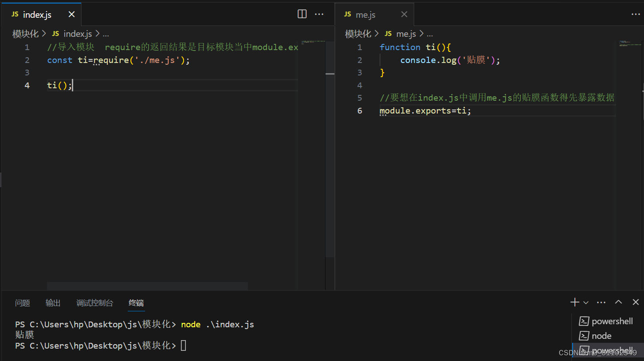Click the powershell icon beside the first terminal
The width and height of the screenshot is (644, 361).
pyautogui.click(x=584, y=321)
